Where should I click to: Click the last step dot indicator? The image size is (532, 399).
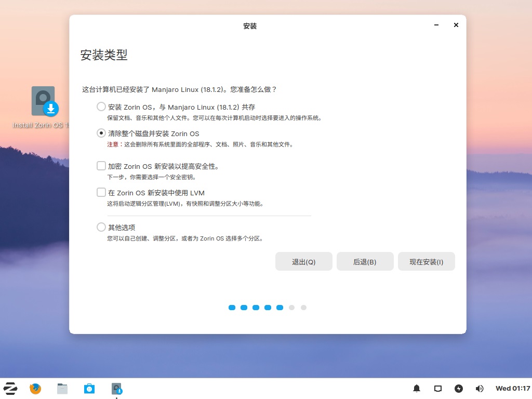(x=303, y=308)
